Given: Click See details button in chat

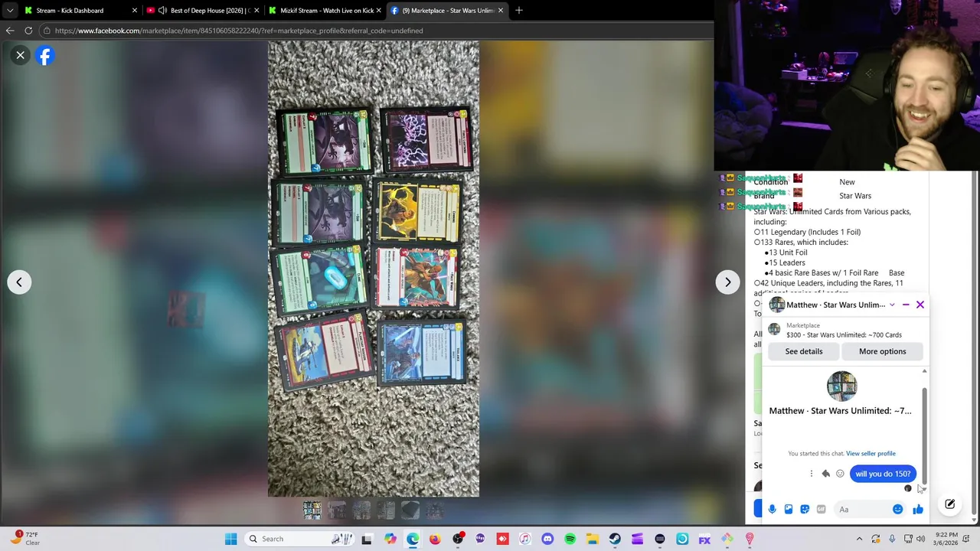Looking at the screenshot, I should [804, 351].
